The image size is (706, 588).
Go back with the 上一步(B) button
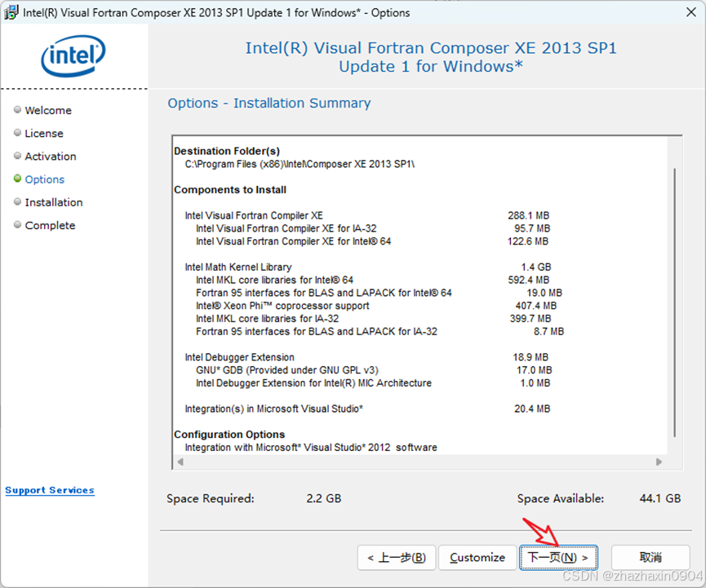point(396,558)
